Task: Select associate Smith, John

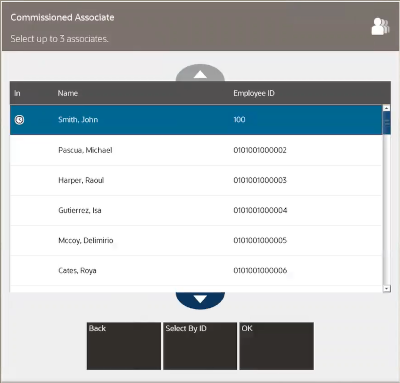Action: 196,120
